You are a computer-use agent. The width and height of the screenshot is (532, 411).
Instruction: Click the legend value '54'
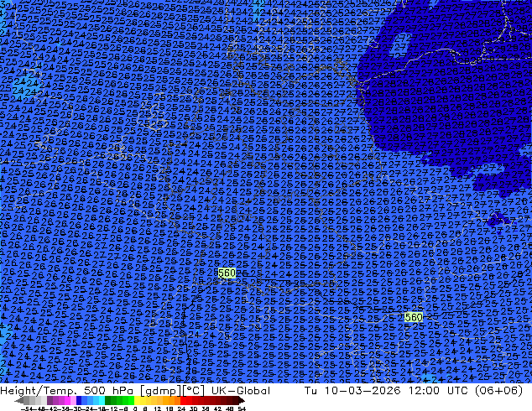tap(242, 408)
